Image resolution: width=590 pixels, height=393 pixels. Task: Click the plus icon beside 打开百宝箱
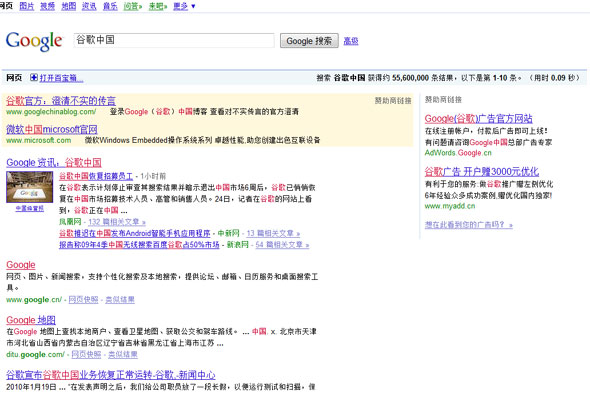[x=34, y=78]
